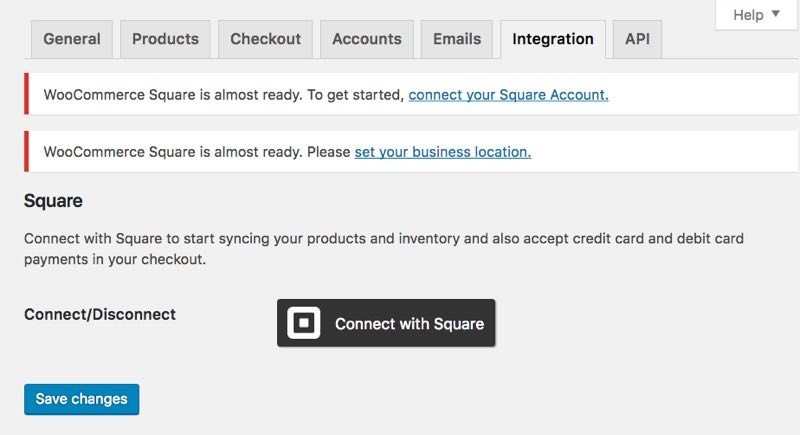This screenshot has width=800, height=435.
Task: Go to the Checkout tab
Action: [265, 39]
